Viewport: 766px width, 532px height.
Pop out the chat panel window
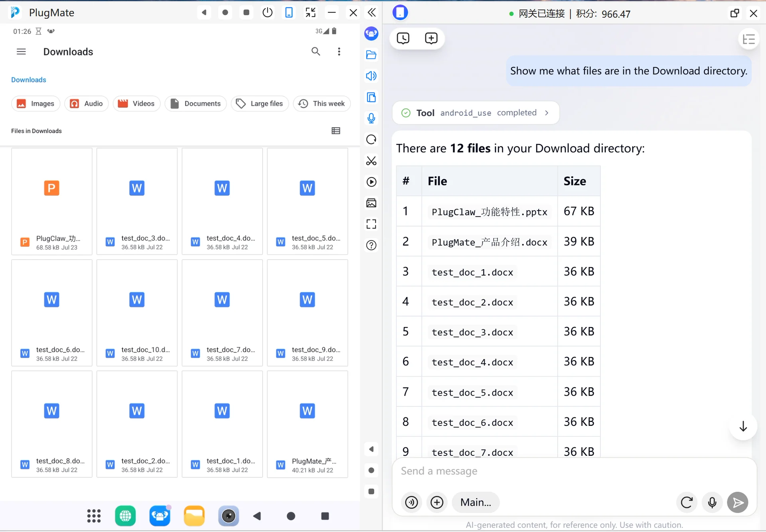coord(734,13)
